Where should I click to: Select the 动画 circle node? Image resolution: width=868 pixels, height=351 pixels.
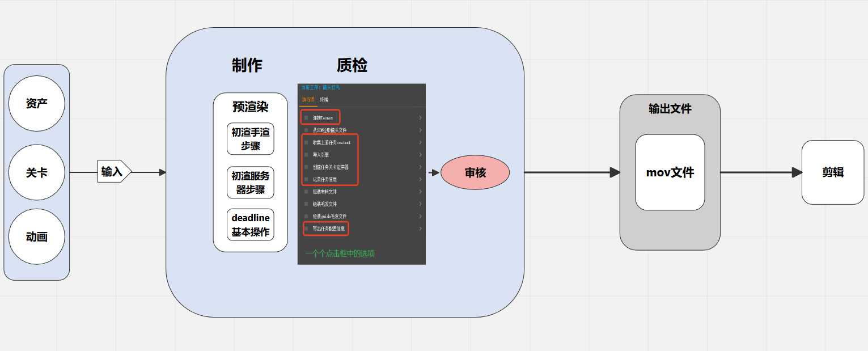point(37,236)
